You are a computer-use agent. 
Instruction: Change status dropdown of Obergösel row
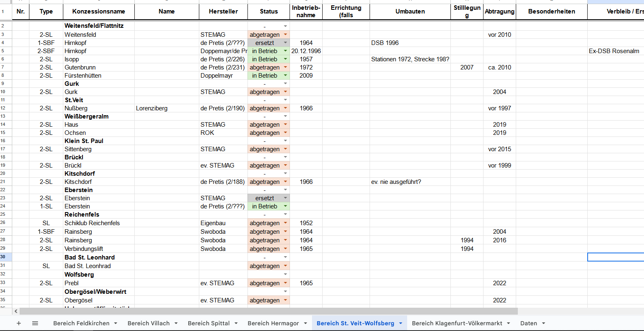pos(285,300)
